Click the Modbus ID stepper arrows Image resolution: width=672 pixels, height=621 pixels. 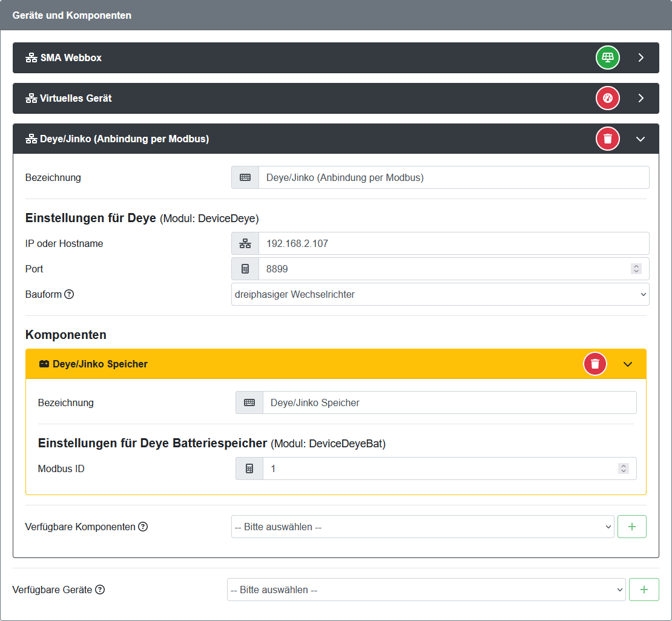pos(624,468)
